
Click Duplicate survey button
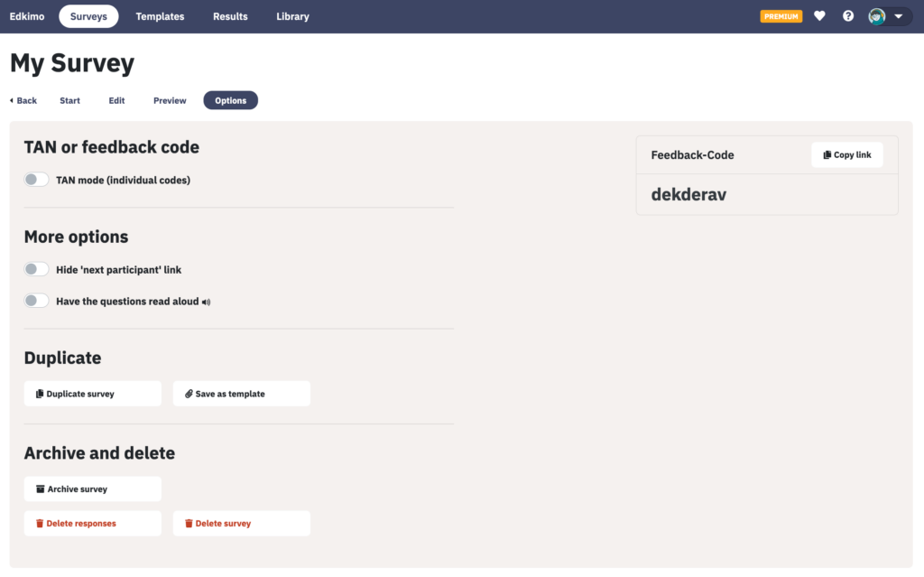(x=93, y=394)
